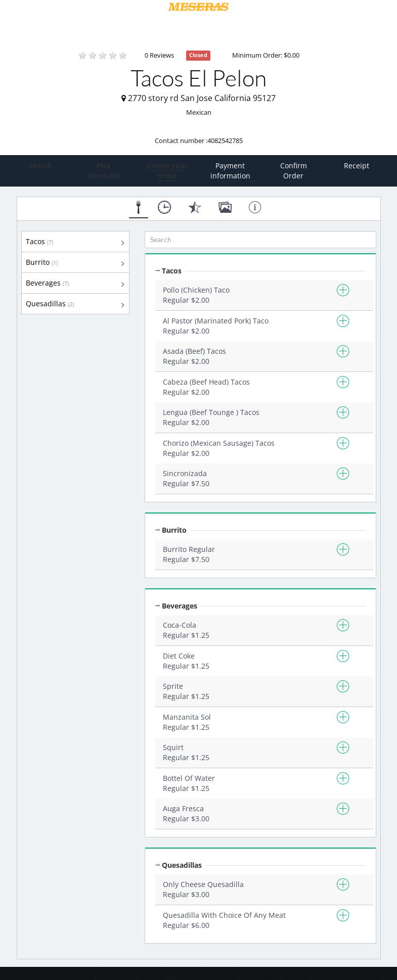Go to Payment information step

click(x=230, y=171)
